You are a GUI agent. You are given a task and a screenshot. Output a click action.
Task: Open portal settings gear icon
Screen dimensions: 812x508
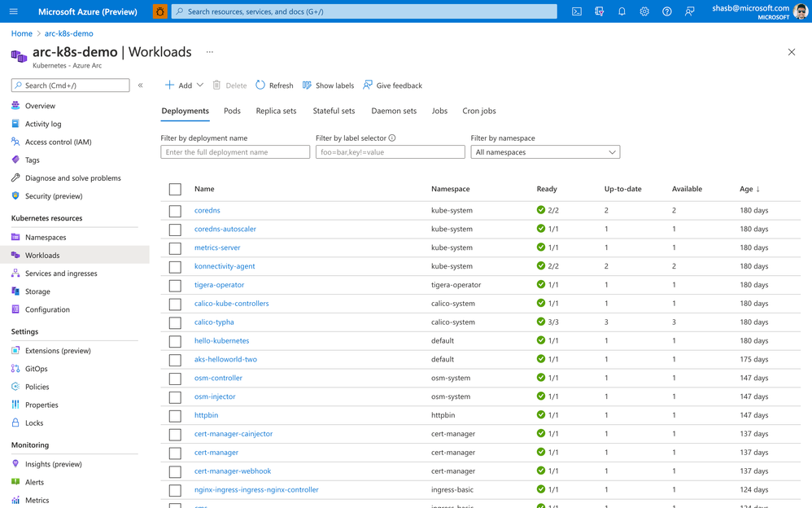point(644,11)
